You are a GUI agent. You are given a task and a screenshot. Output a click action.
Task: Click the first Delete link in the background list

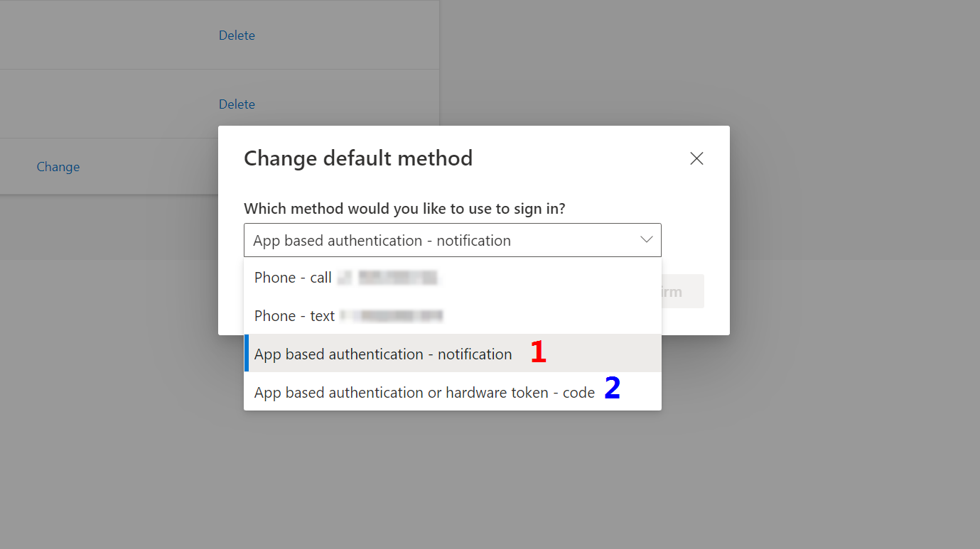[x=237, y=35]
